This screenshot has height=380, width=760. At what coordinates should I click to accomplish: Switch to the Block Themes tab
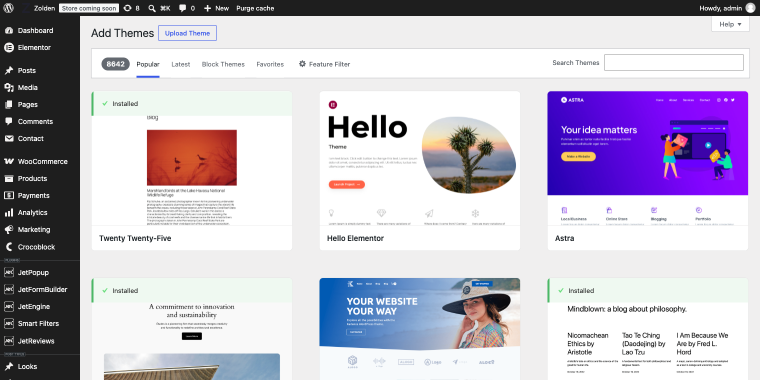tap(223, 64)
